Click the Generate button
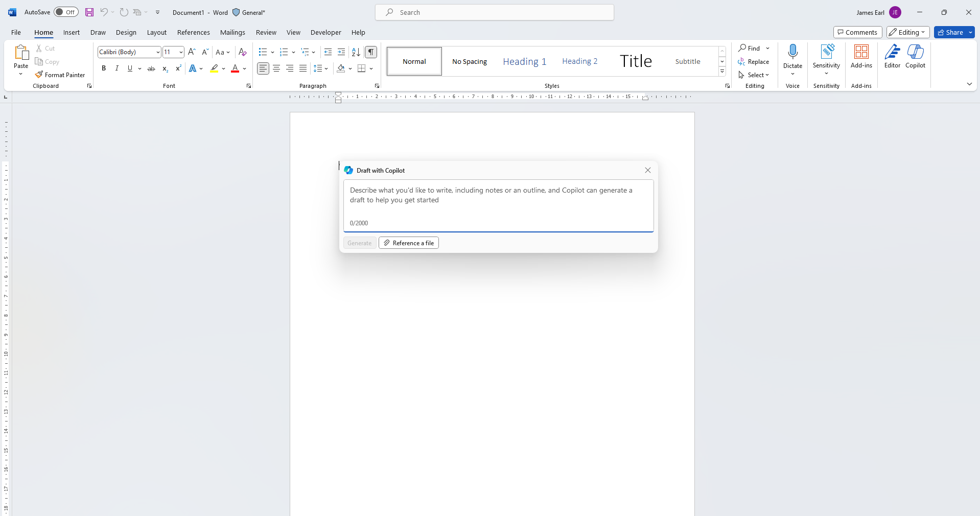 (360, 243)
